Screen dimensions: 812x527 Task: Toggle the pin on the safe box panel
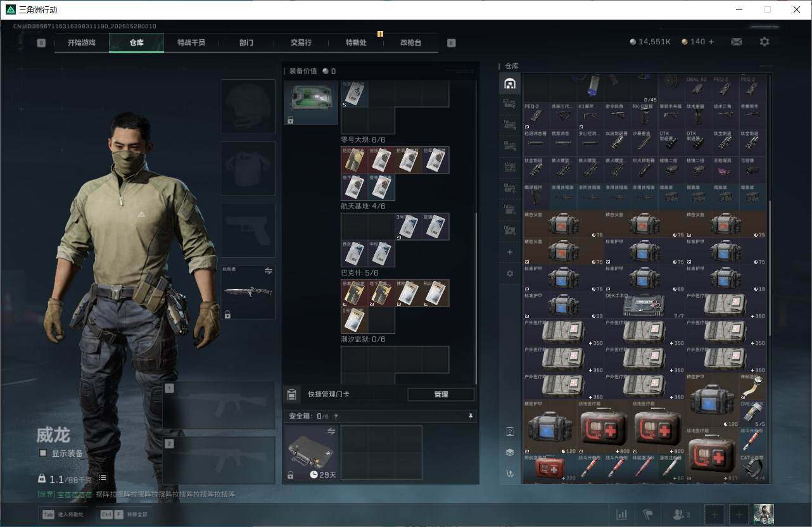(x=471, y=417)
